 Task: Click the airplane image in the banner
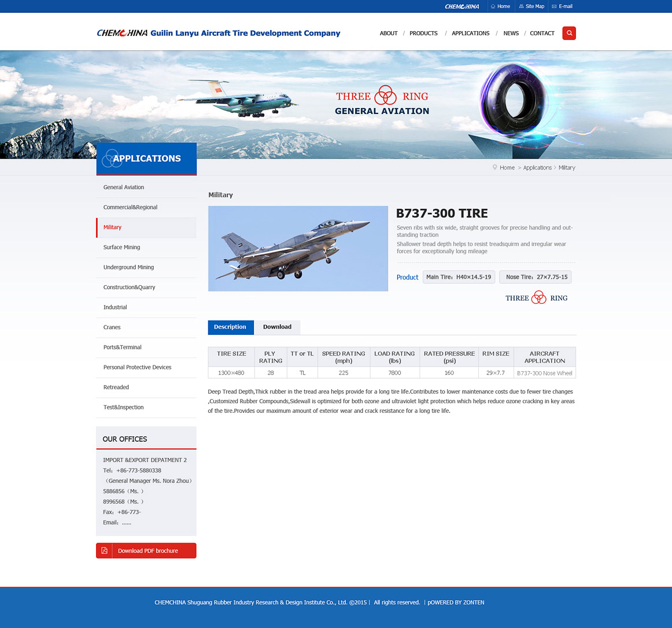[238, 99]
